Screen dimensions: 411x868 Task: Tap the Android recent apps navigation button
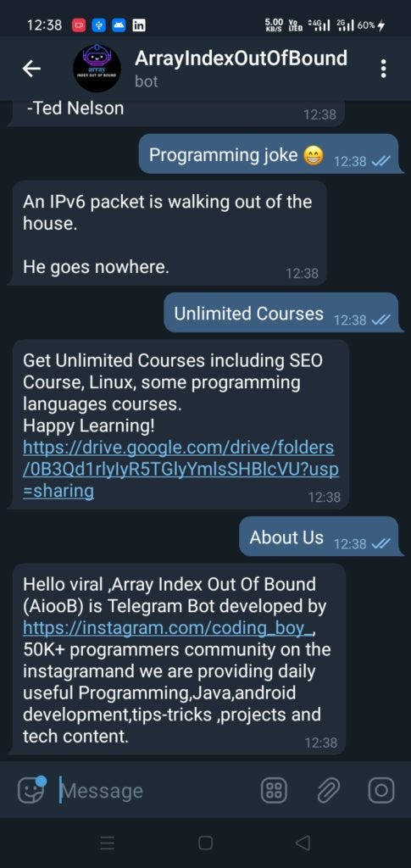pos(108,843)
